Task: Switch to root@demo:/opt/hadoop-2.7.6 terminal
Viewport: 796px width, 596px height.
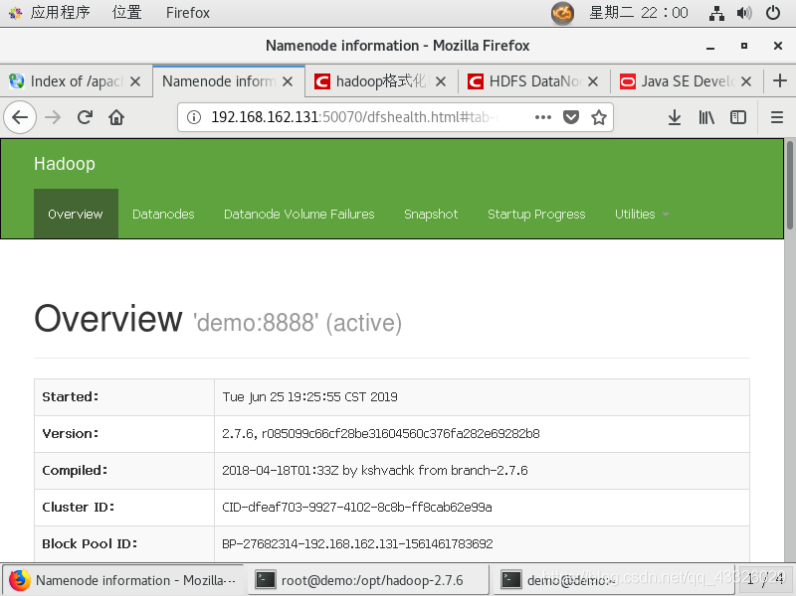Action: [369, 580]
